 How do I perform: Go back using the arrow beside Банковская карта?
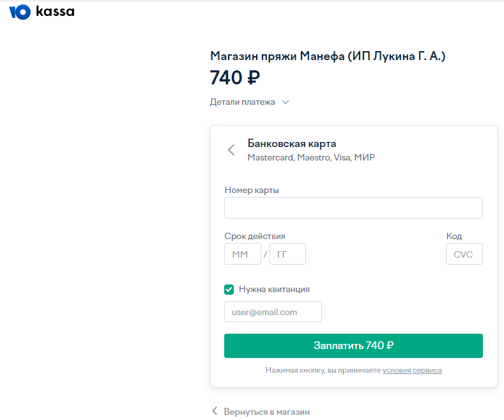click(x=231, y=150)
